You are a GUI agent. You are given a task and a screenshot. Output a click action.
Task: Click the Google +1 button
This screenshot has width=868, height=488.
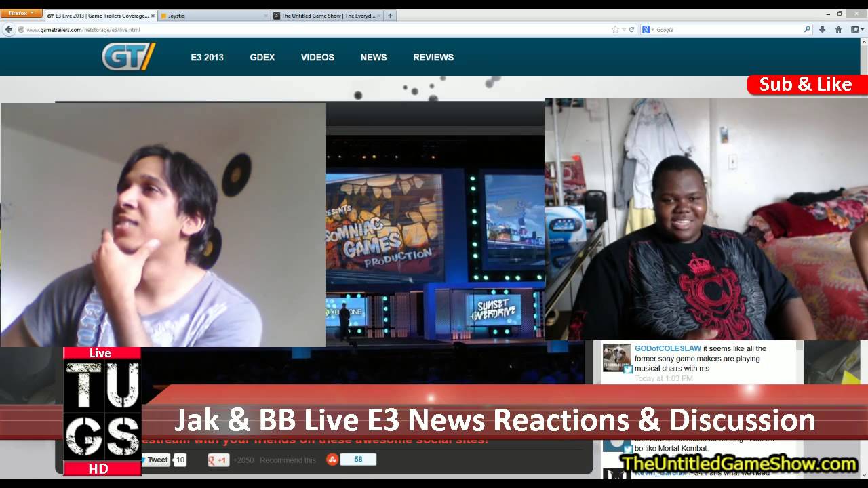coord(218,460)
